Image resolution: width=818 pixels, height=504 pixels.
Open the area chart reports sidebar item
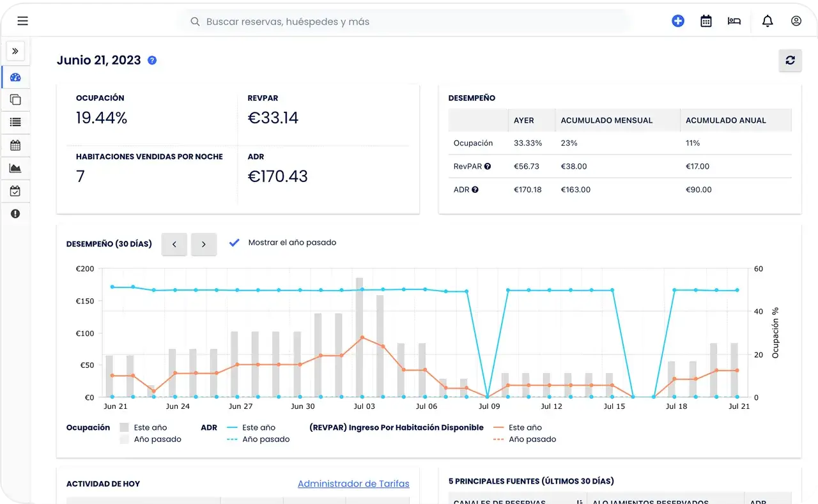tap(15, 168)
